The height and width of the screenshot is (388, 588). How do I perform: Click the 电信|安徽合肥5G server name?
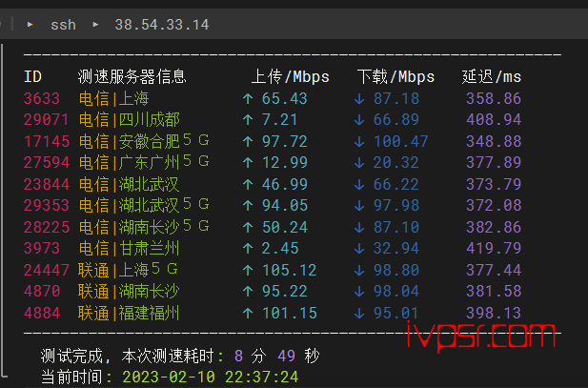point(144,141)
